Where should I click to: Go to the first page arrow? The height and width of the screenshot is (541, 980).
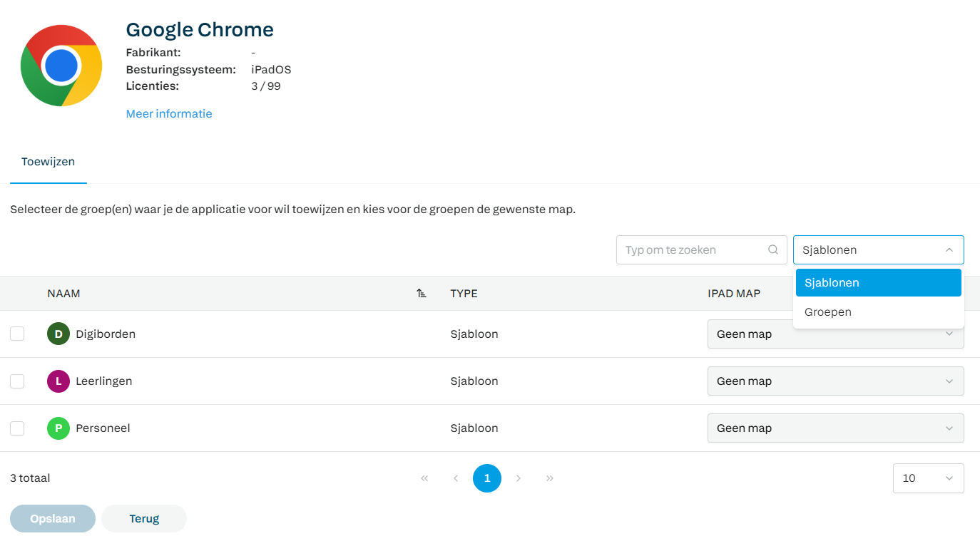point(424,478)
